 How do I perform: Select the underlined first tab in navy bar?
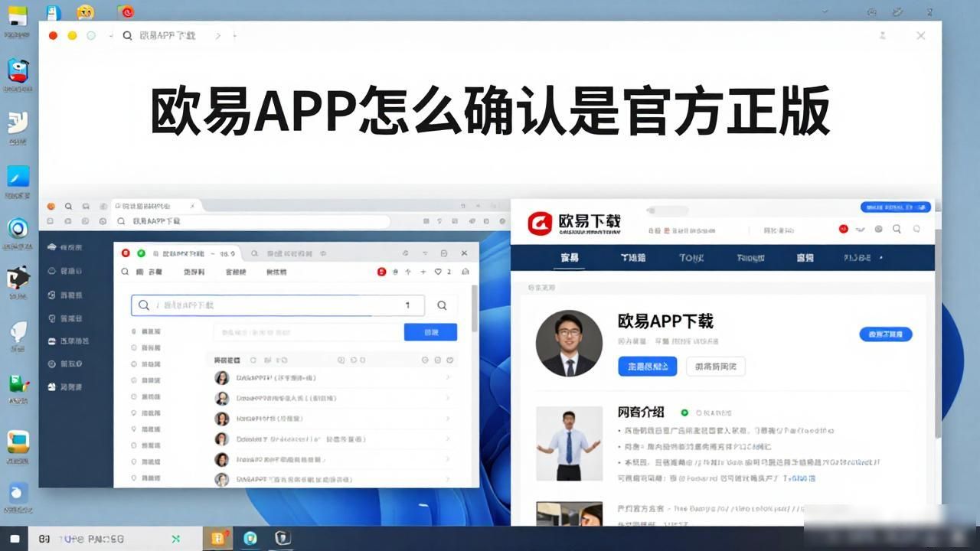(569, 258)
